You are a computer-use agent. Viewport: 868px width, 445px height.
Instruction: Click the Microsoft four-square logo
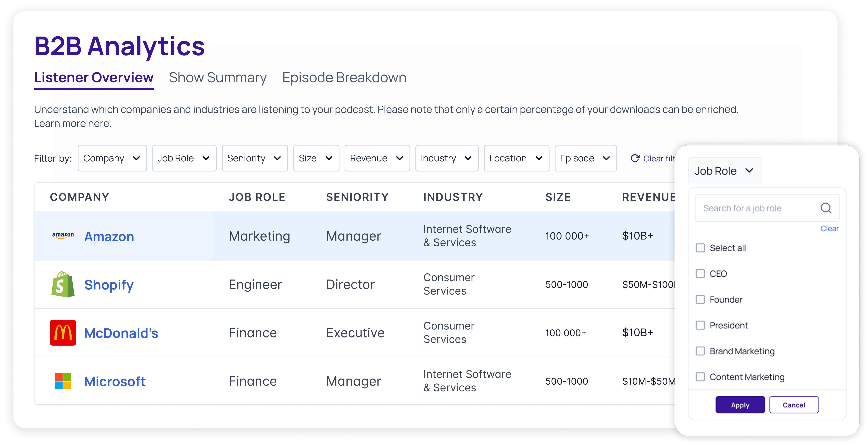[63, 381]
